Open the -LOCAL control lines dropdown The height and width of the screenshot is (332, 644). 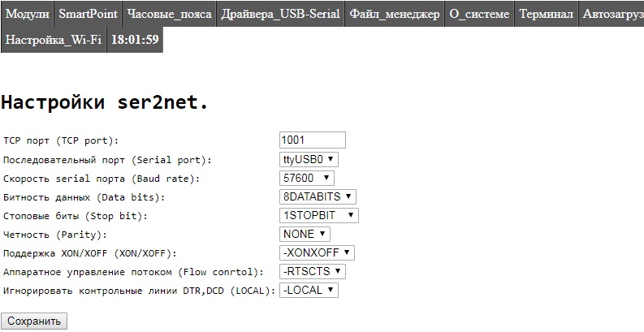tap(309, 290)
